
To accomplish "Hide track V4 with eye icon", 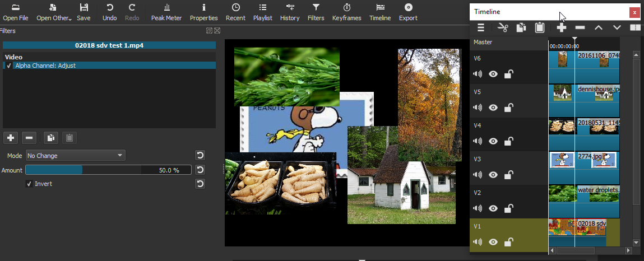I will (493, 142).
